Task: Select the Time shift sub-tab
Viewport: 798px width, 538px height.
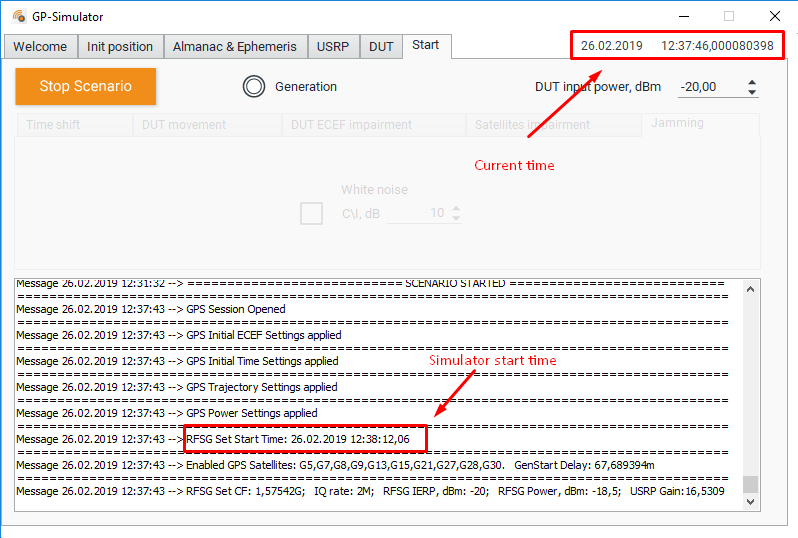Action: pos(53,125)
